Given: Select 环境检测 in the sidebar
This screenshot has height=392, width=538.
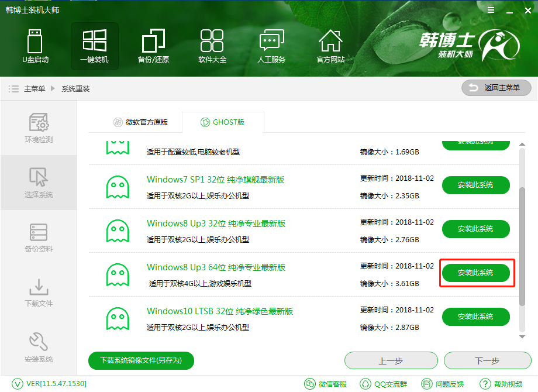Looking at the screenshot, I should tap(39, 129).
